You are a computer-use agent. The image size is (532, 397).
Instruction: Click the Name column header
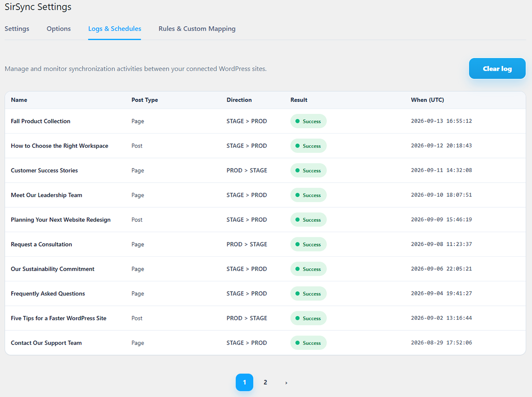click(19, 100)
